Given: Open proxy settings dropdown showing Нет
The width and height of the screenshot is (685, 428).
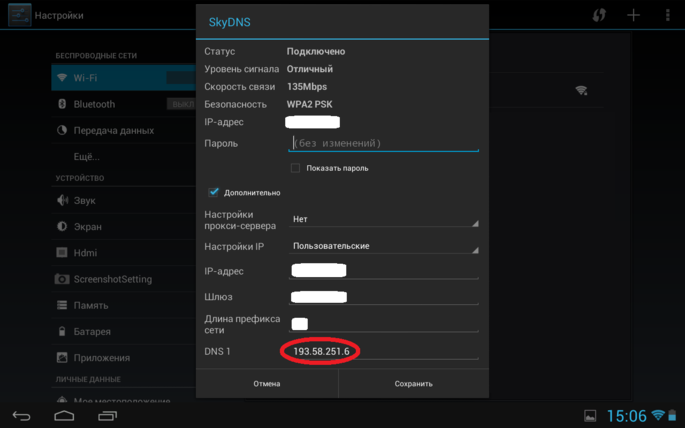Looking at the screenshot, I should tap(384, 219).
